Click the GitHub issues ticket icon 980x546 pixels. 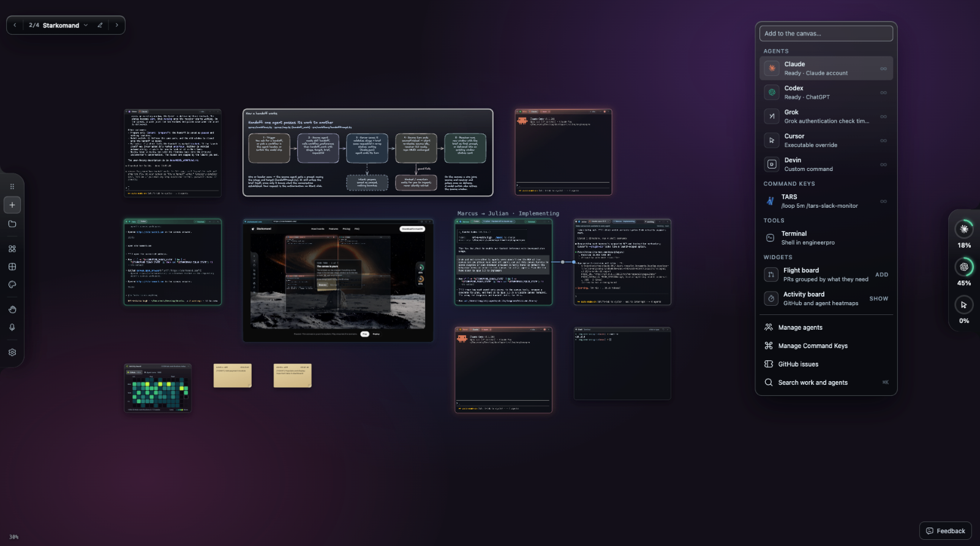[x=769, y=364]
